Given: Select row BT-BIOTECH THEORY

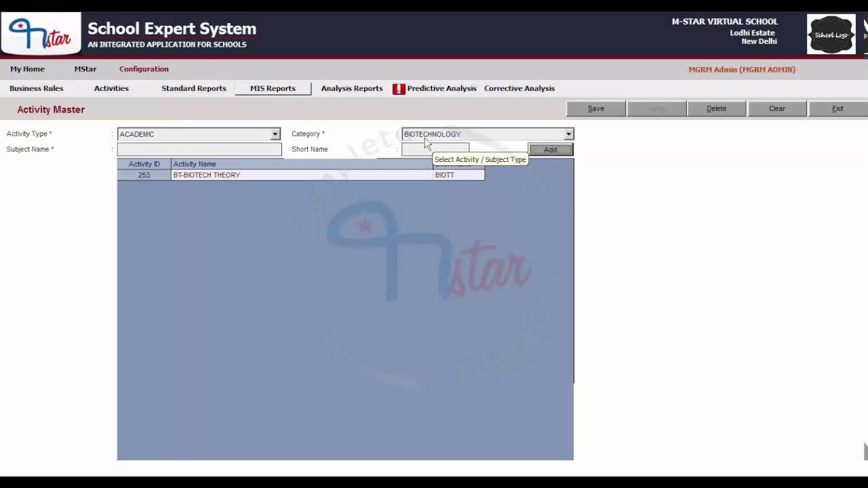Looking at the screenshot, I should click(301, 175).
